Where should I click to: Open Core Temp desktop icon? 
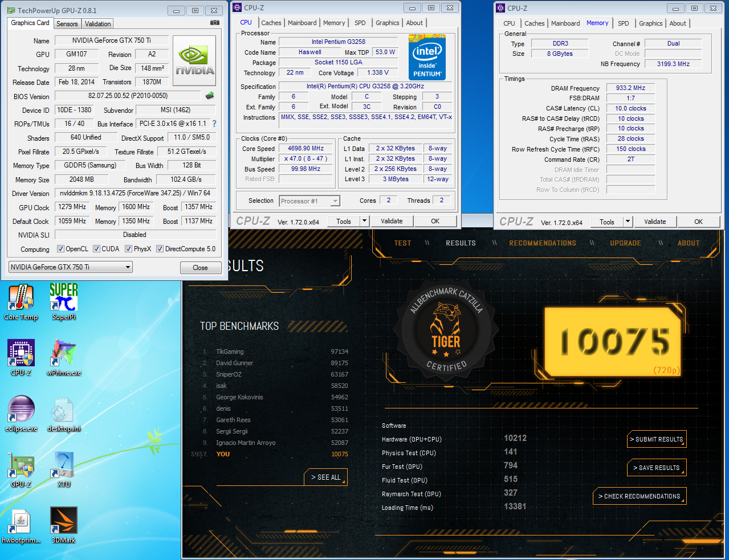pos(21,303)
